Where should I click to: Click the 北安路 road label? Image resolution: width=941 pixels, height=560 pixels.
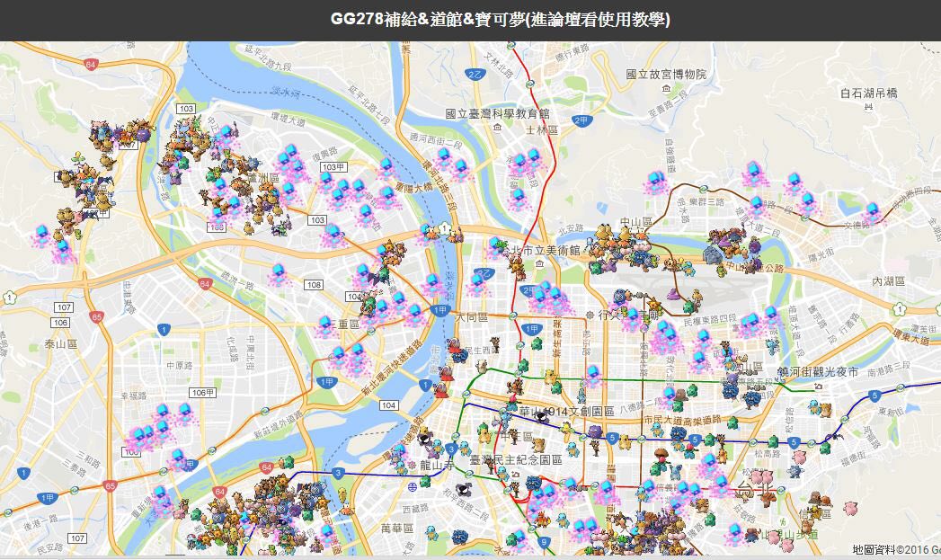coord(572,229)
